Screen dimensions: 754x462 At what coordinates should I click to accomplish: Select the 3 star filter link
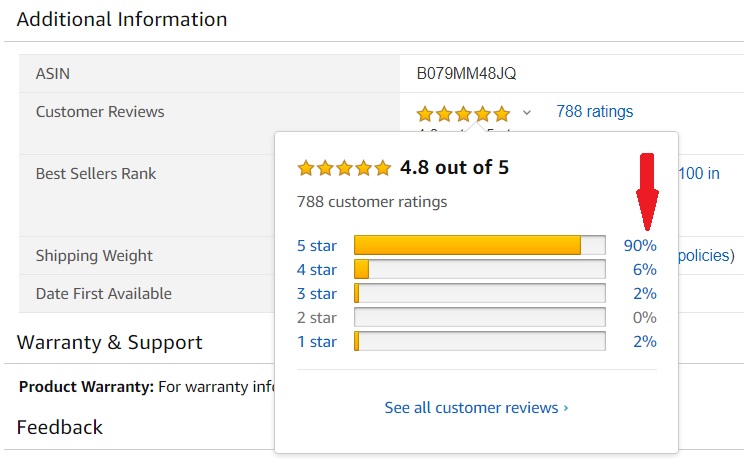tap(316, 294)
